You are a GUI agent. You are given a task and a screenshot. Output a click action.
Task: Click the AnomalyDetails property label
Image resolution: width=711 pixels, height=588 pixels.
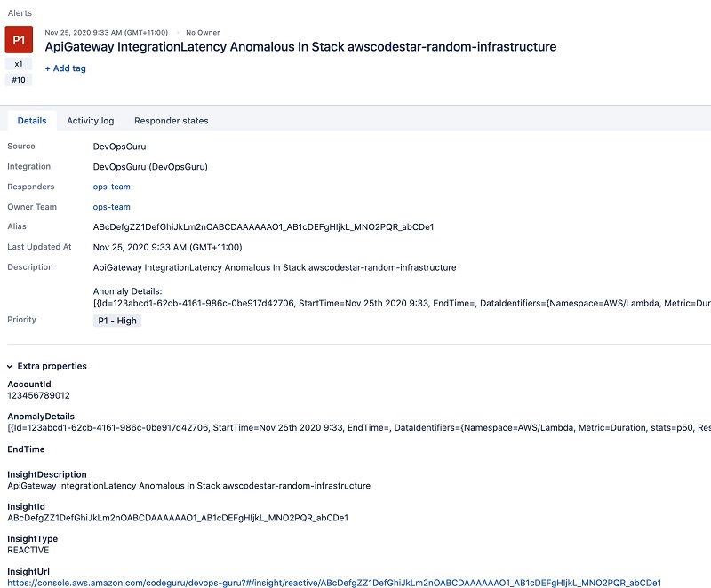(x=41, y=417)
